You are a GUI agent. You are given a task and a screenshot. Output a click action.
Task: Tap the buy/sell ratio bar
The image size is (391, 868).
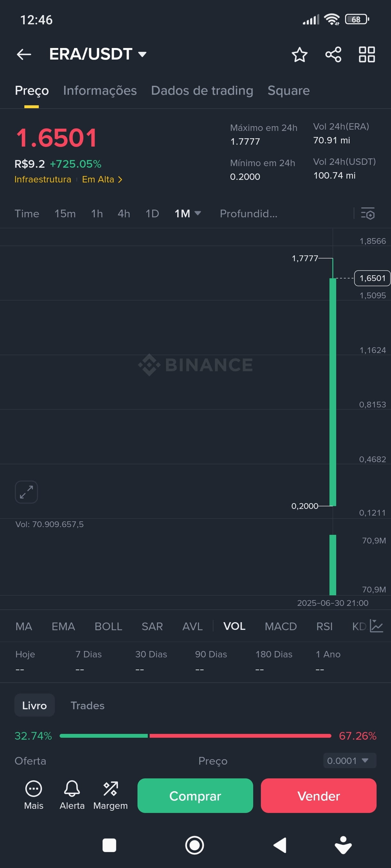tap(195, 735)
